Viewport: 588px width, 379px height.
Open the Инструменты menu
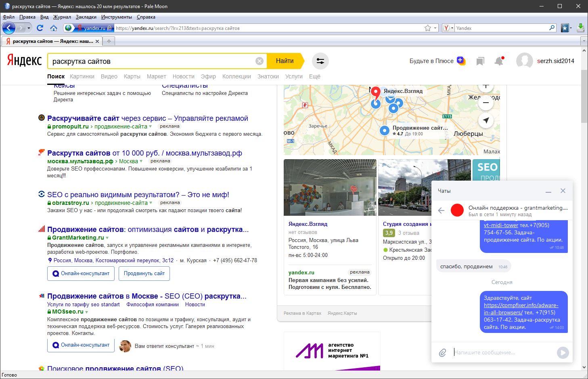pos(117,17)
